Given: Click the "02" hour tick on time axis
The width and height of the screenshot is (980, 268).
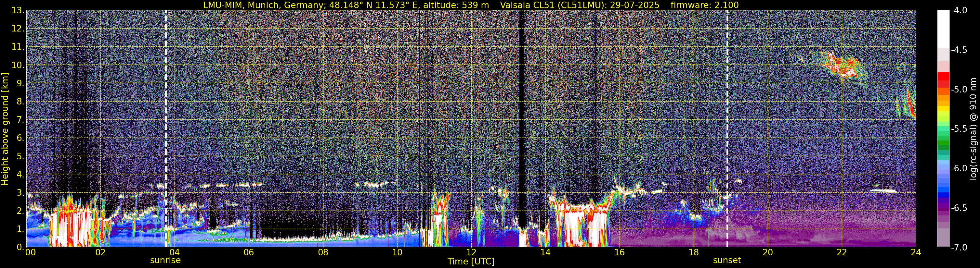Looking at the screenshot, I should [100, 252].
